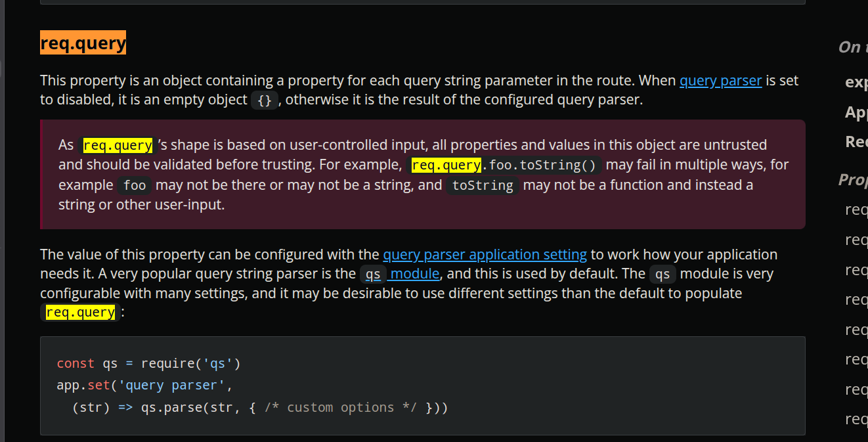This screenshot has height=442, width=868.
Task: Select the Request entry in the sidebar
Action: click(856, 141)
